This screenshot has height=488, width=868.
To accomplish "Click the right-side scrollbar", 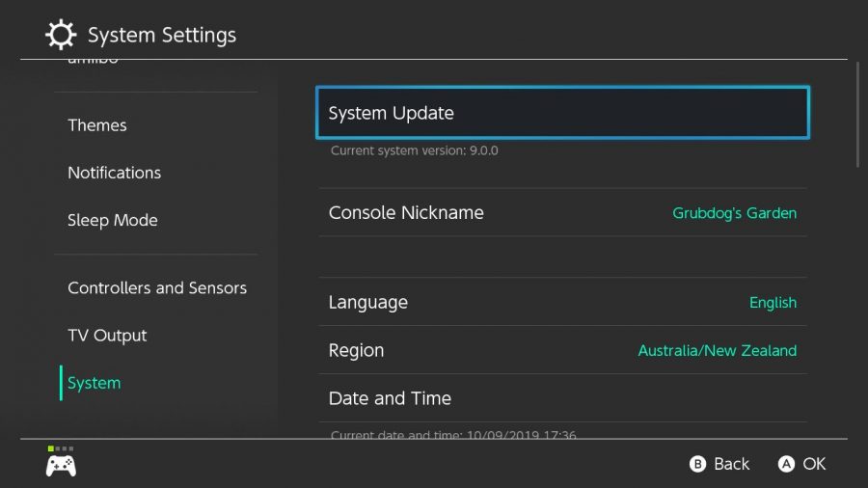I will [x=857, y=114].
